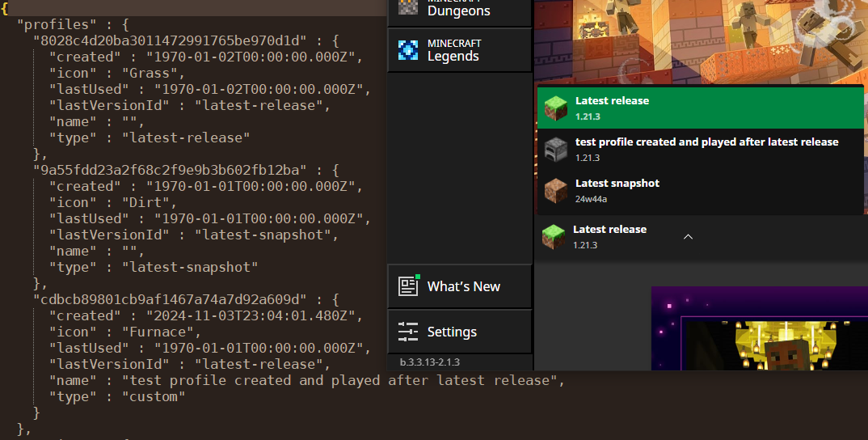Click 24w44a version text
The height and width of the screenshot is (440, 868).
(592, 199)
